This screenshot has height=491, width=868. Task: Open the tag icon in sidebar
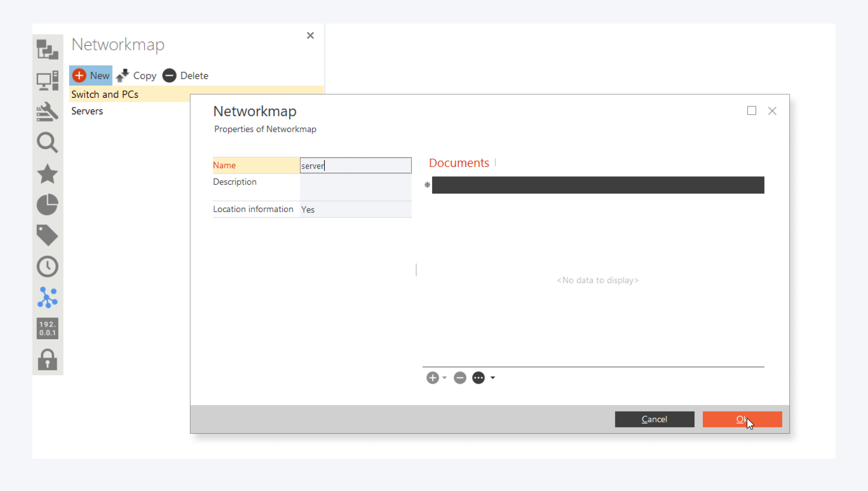point(47,235)
